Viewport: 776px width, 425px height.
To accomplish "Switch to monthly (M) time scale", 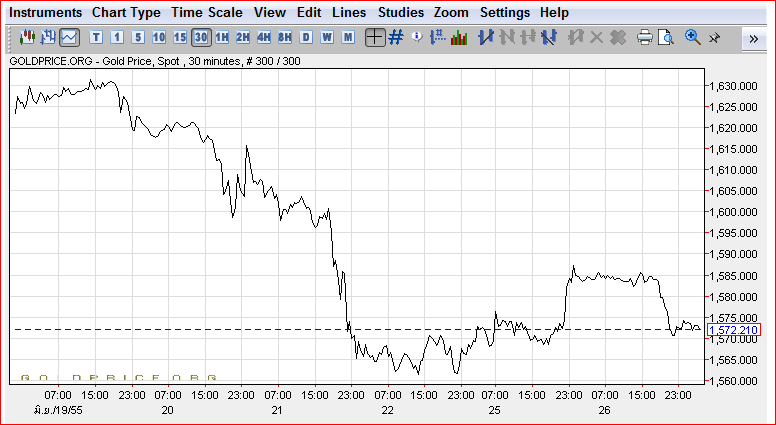I will [348, 37].
